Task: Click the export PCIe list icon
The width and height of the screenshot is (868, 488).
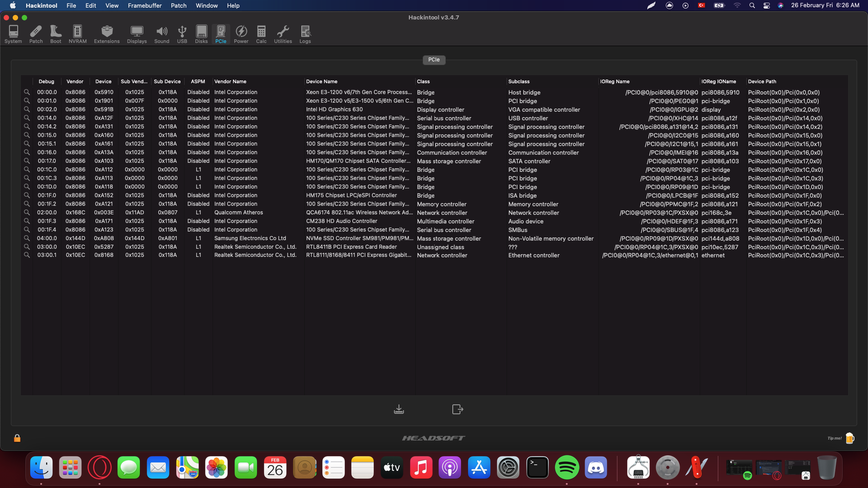Action: click(457, 409)
